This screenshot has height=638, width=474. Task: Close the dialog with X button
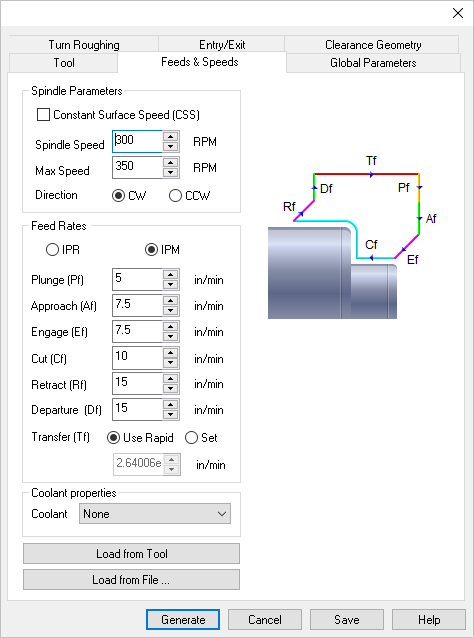[458, 13]
